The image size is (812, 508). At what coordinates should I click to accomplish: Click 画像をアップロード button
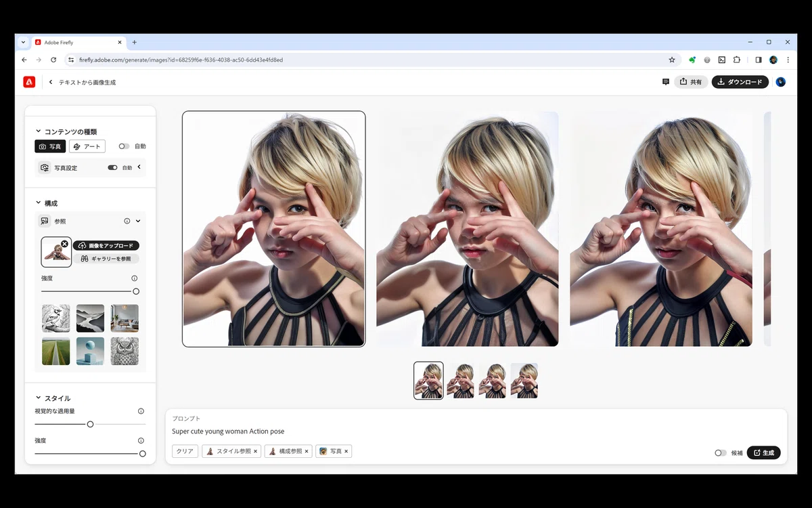click(106, 245)
